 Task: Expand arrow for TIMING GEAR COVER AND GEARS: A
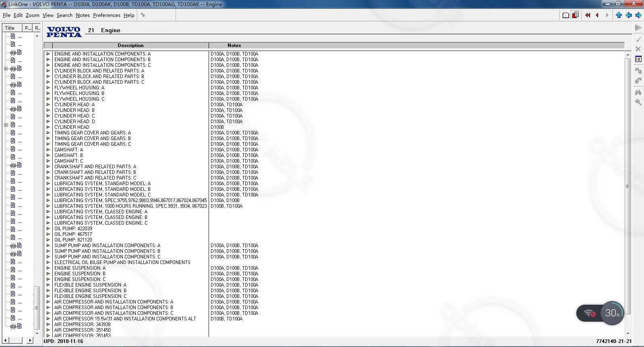pos(48,133)
